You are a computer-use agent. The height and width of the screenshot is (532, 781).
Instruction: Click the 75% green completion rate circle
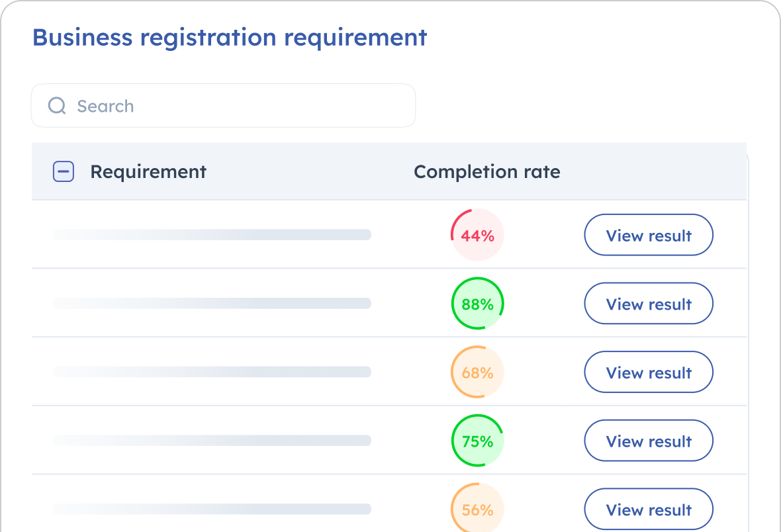pyautogui.click(x=477, y=440)
